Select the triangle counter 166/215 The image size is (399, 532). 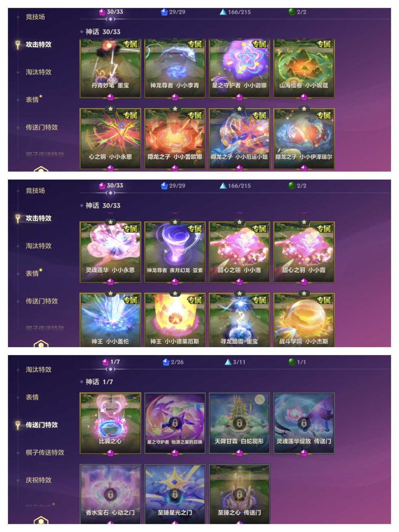click(x=235, y=12)
